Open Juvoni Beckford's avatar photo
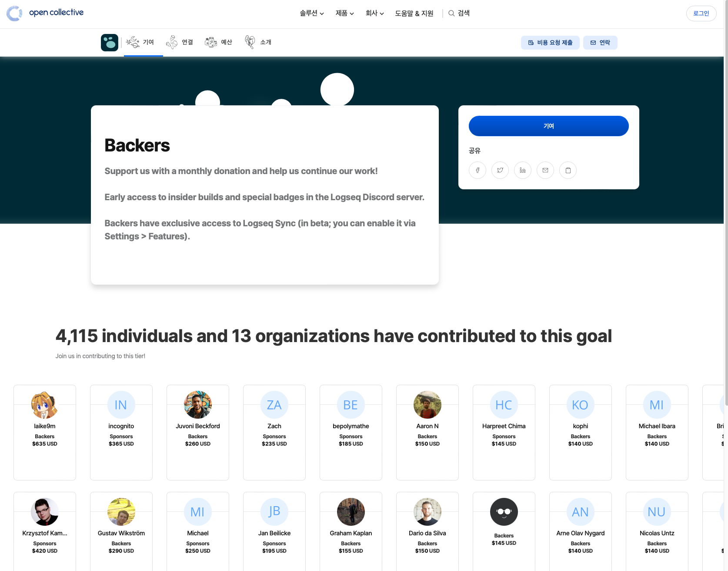The height and width of the screenshot is (571, 728). (x=198, y=405)
